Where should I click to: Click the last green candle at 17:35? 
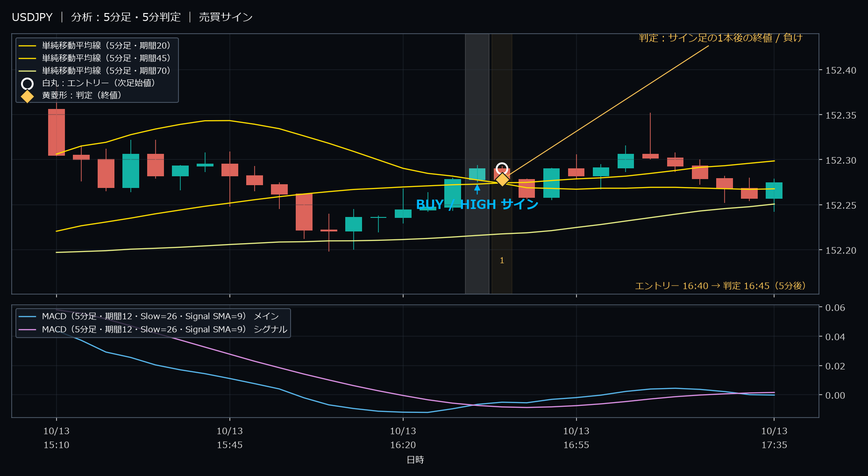coord(774,191)
